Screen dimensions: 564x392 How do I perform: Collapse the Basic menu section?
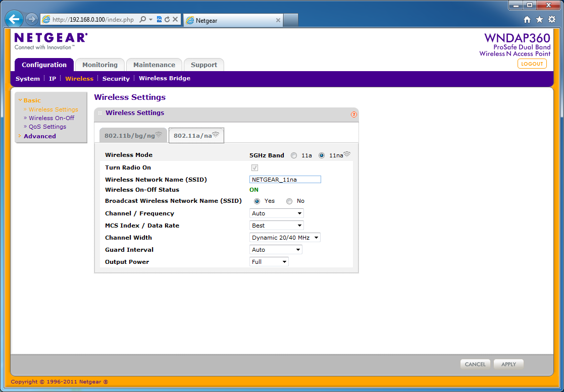click(32, 100)
